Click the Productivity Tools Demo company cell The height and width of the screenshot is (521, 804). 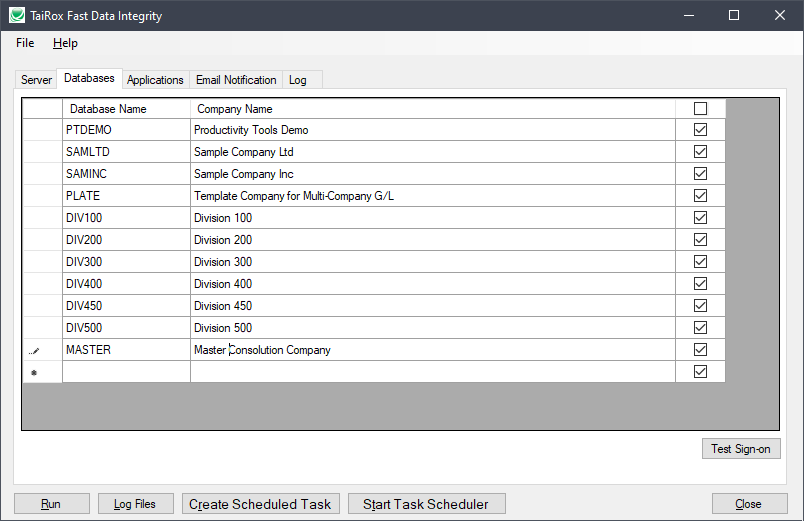pos(433,130)
